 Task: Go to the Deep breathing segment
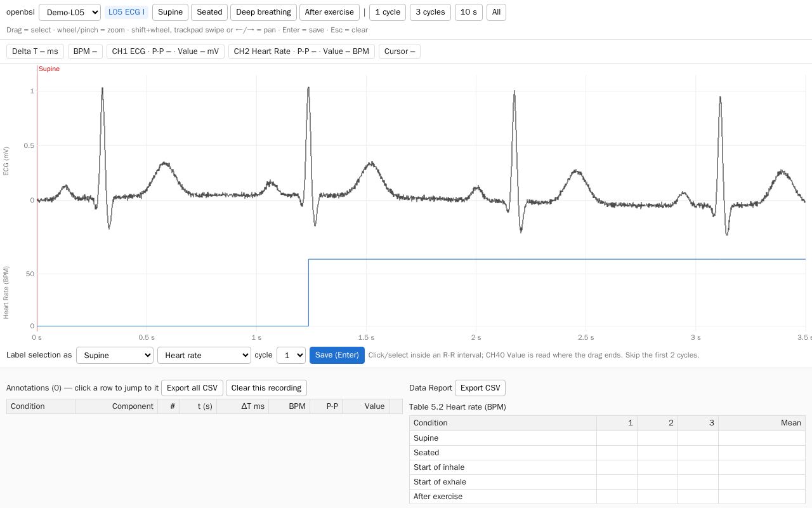coord(263,12)
